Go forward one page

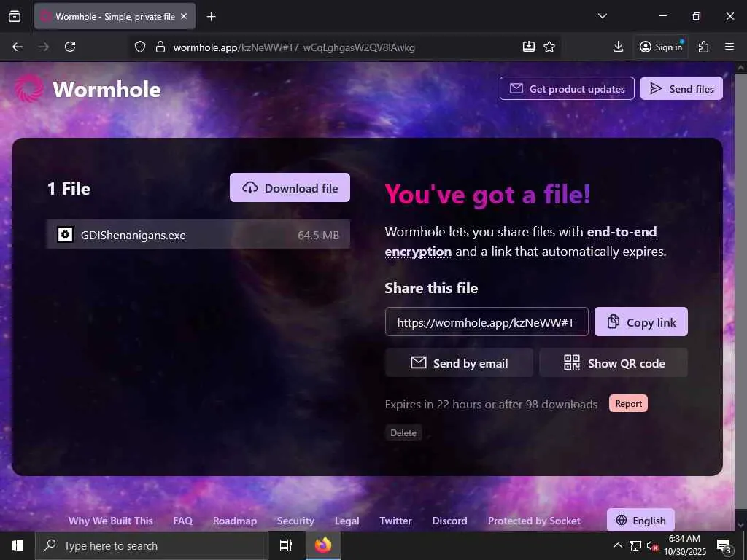pos(44,47)
